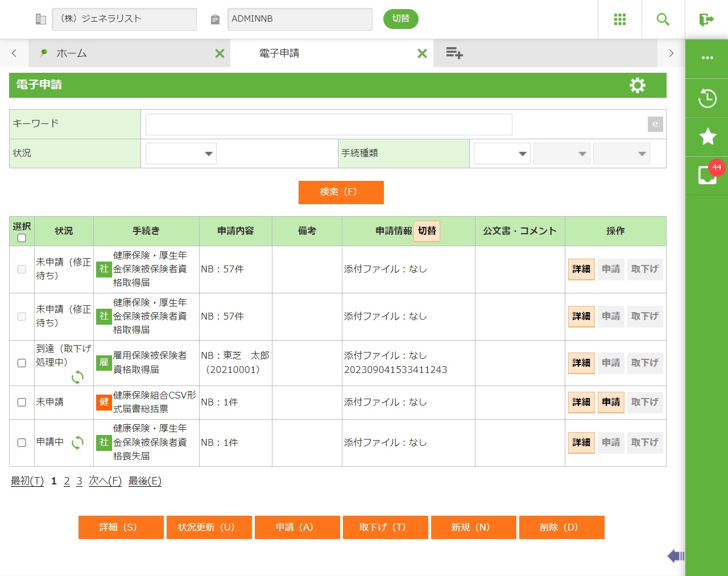Click the logout icon at top right

coord(706,19)
